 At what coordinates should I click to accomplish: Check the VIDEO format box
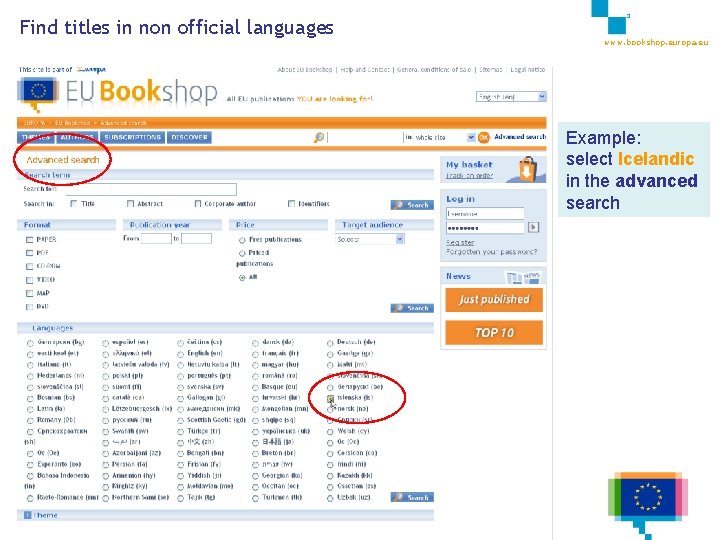point(29,280)
